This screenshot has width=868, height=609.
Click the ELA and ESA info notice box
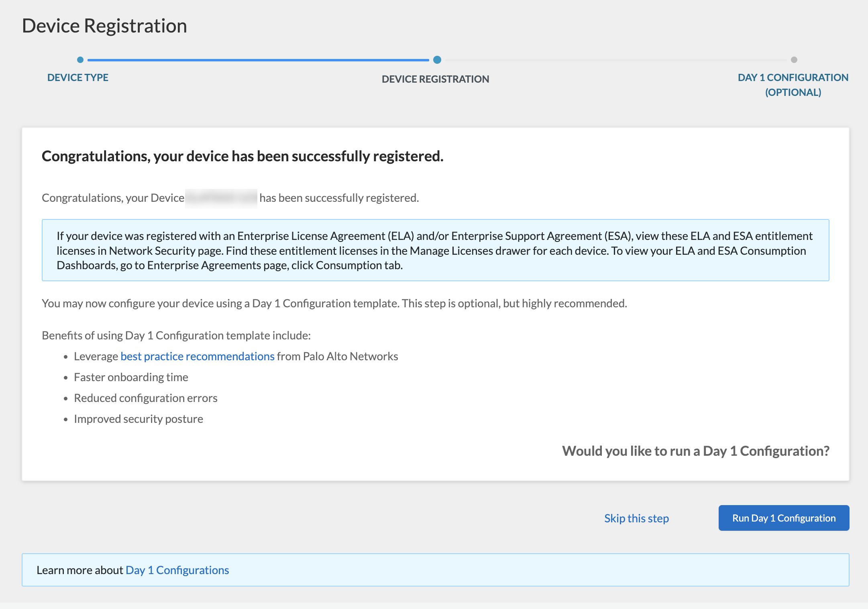click(435, 250)
